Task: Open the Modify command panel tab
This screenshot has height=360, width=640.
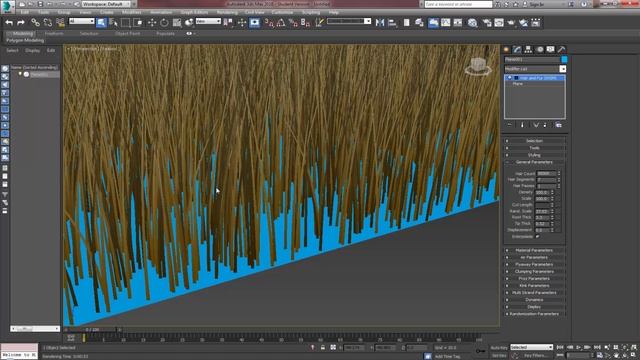Action: click(x=517, y=49)
